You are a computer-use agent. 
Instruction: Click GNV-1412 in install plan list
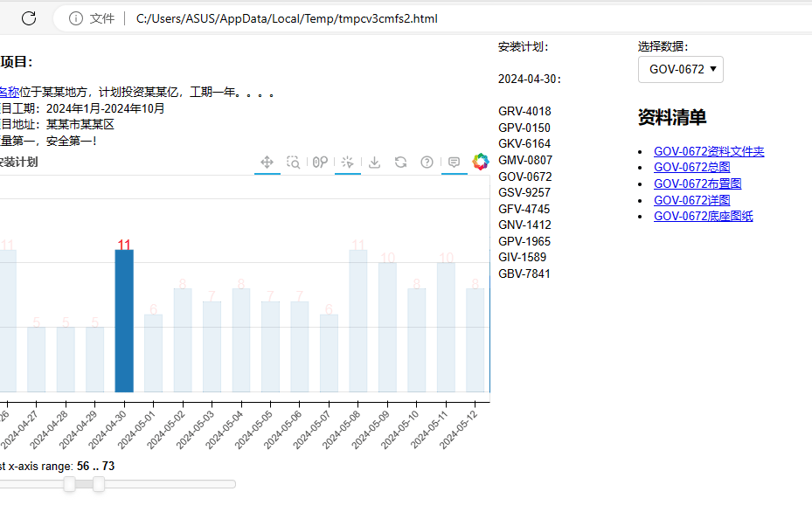524,225
